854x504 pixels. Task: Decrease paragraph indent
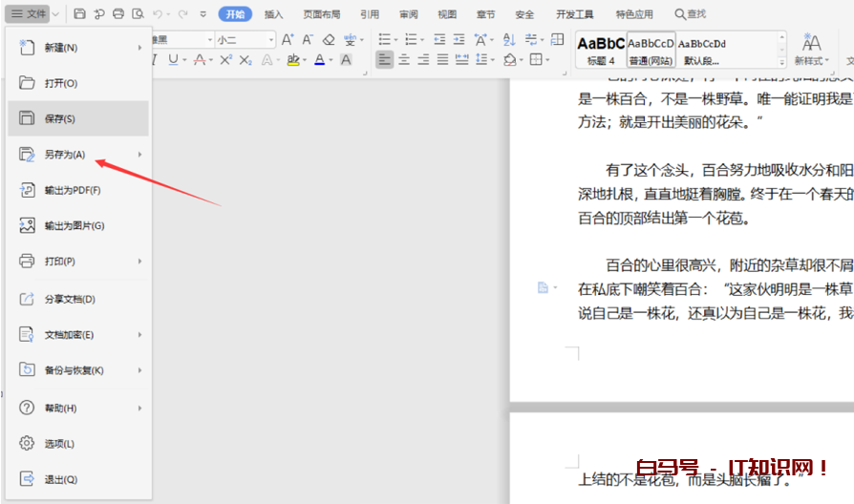[439, 39]
